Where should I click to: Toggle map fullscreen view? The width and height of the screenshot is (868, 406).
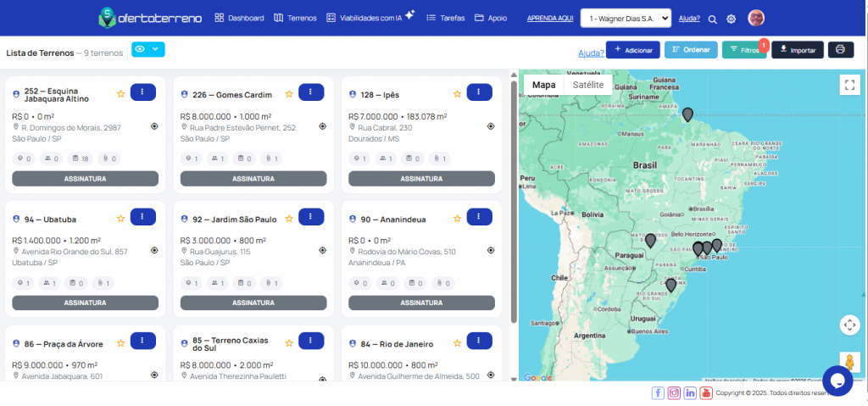(x=849, y=85)
